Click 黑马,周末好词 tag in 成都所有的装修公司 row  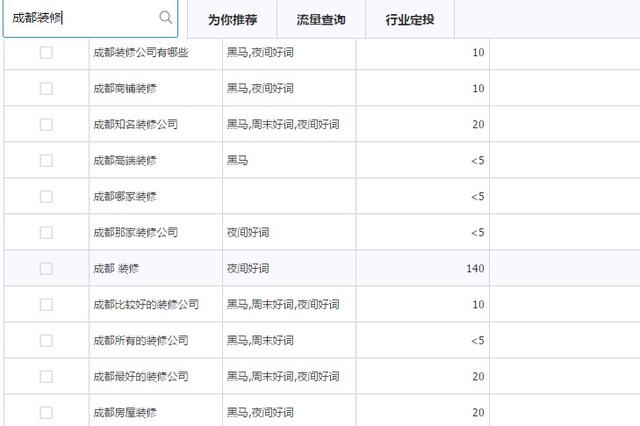coord(260,340)
